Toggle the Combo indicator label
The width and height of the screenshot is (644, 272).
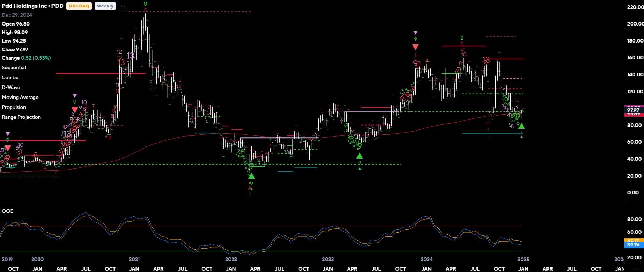tap(10, 77)
